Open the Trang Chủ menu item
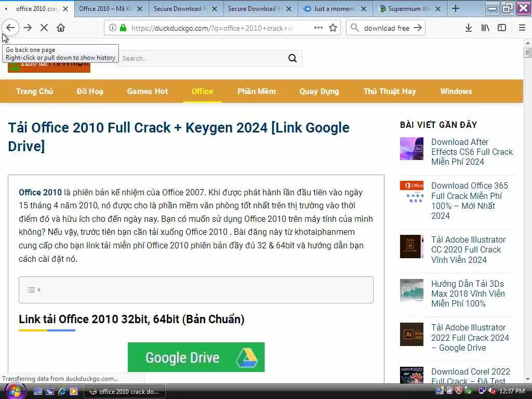The image size is (532, 399). pos(35,91)
